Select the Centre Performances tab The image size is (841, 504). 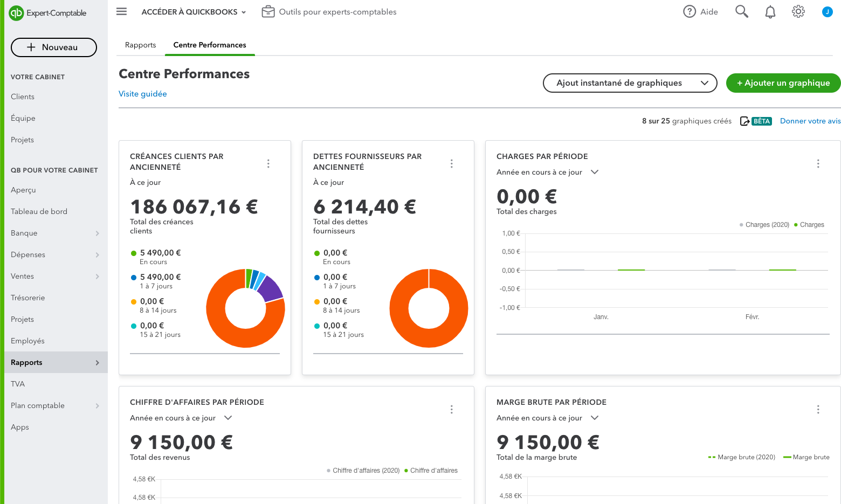[210, 45]
